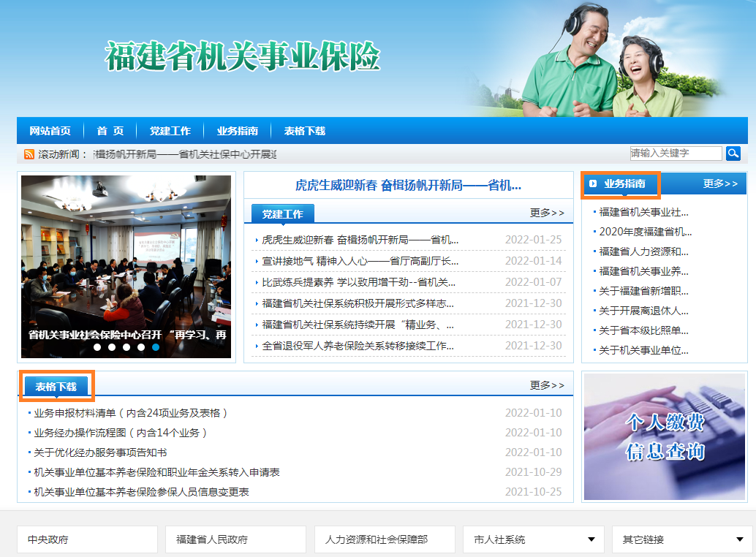Open the 个人缴费信息查询 banner

[664, 436]
